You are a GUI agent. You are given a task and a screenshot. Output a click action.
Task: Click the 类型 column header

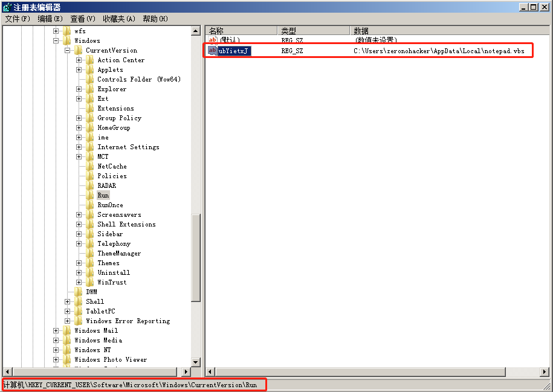(x=314, y=31)
